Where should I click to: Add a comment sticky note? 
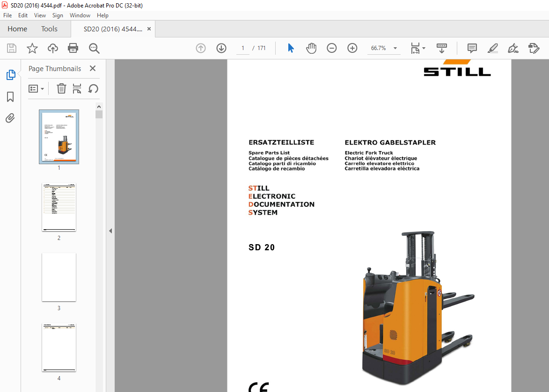coord(472,48)
